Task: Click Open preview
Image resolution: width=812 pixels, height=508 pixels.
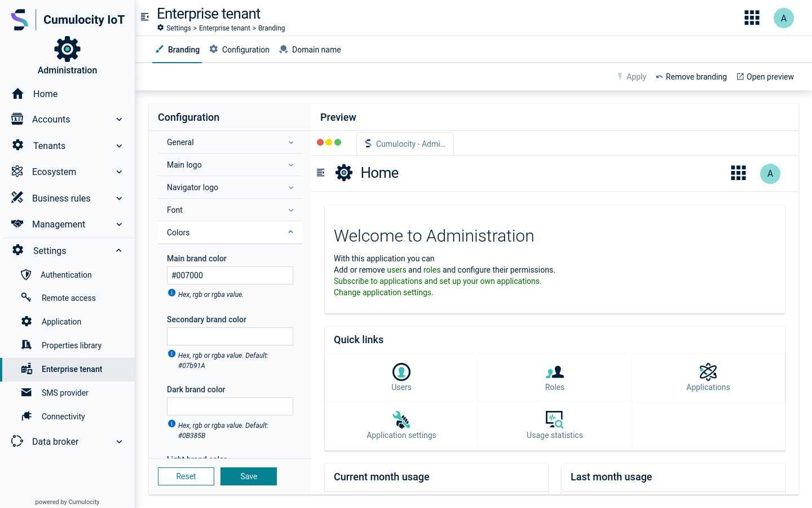Action: click(765, 77)
